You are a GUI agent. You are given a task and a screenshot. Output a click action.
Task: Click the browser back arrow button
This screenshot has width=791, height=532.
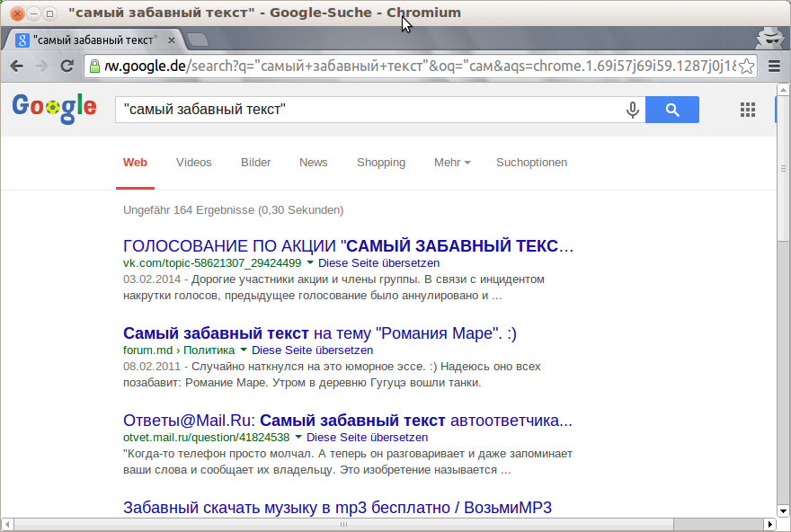pos(17,66)
